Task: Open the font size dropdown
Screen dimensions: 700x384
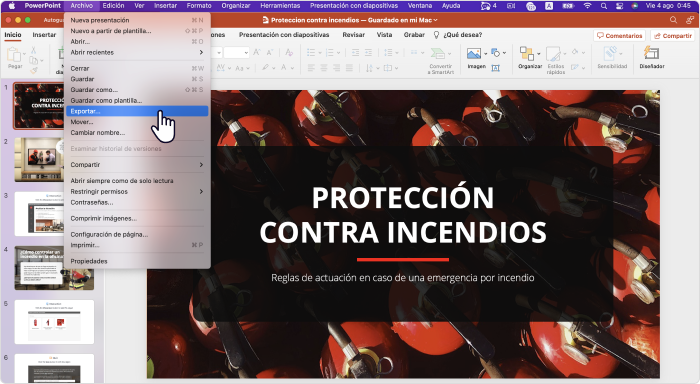Action: 246,53
